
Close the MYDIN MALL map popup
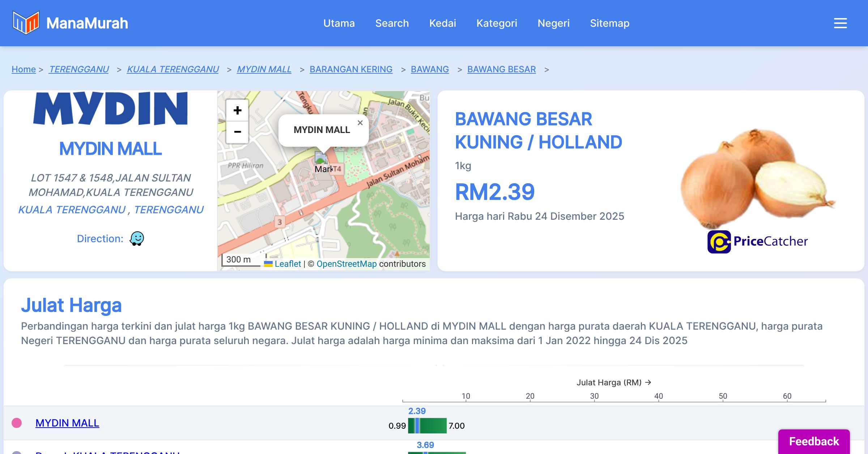pos(360,123)
